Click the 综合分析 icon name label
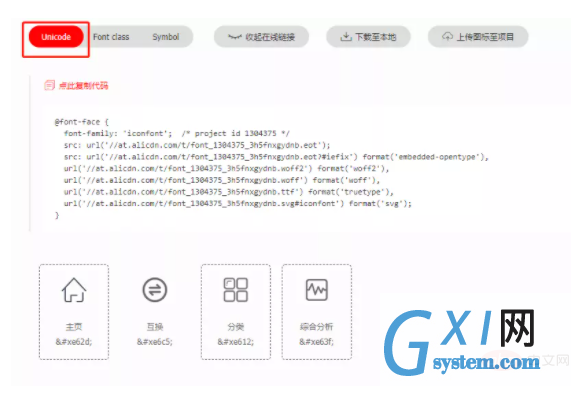 click(x=316, y=327)
